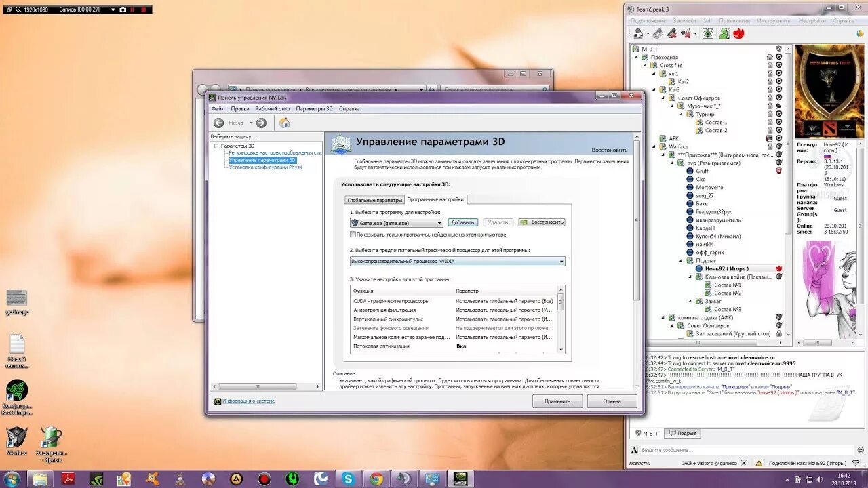Open Google Chrome from the taskbar

point(377,479)
